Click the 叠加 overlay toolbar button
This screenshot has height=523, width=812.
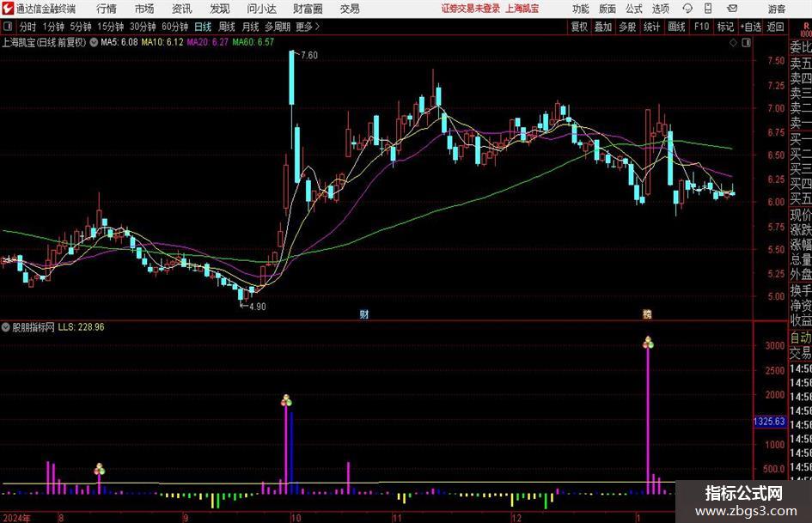[603, 27]
